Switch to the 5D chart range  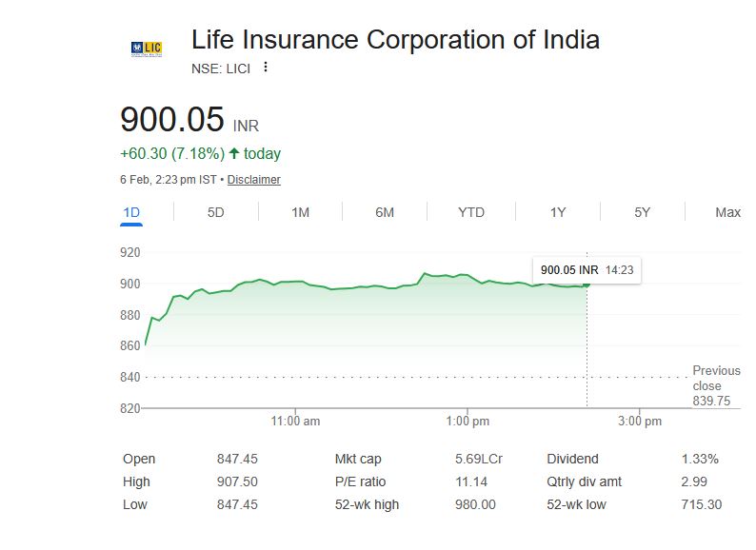click(215, 212)
